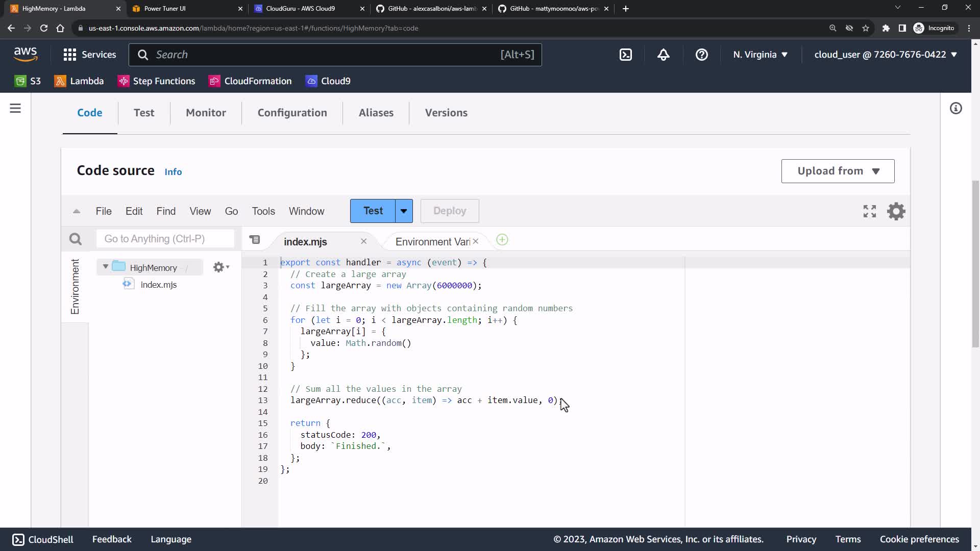Switch to the Configuration tab
980x551 pixels.
click(x=292, y=113)
